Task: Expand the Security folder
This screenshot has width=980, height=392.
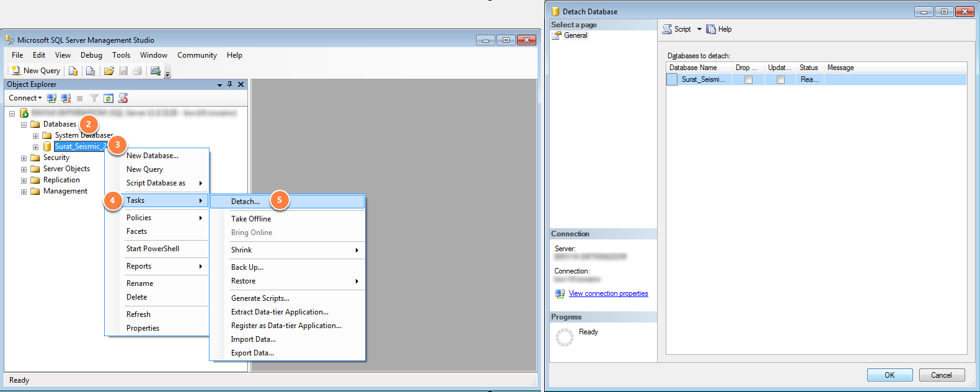Action: tap(24, 158)
